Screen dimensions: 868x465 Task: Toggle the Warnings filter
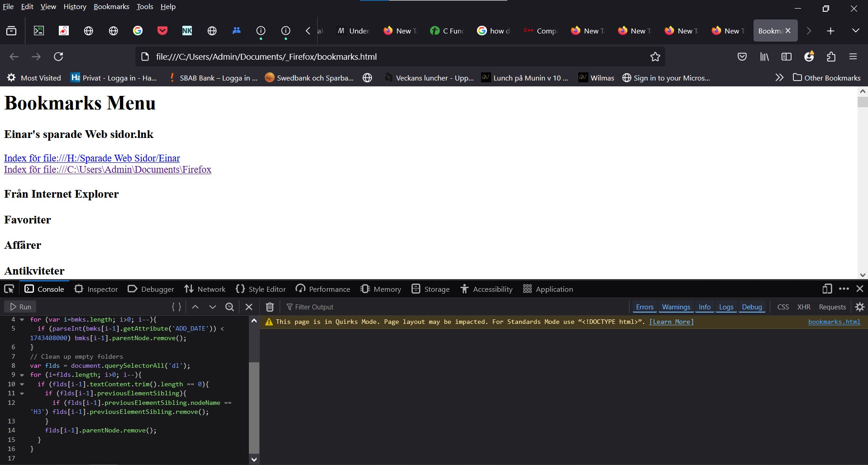[676, 307]
